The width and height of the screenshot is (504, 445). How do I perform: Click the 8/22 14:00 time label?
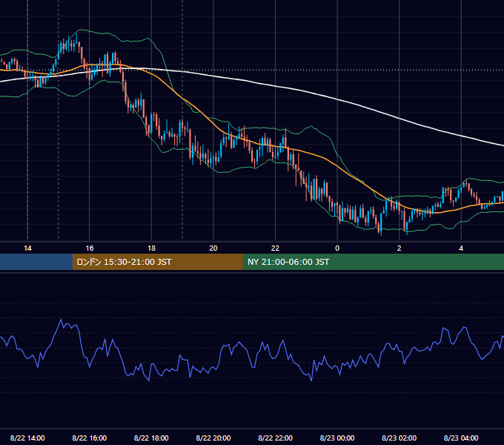coord(27,438)
